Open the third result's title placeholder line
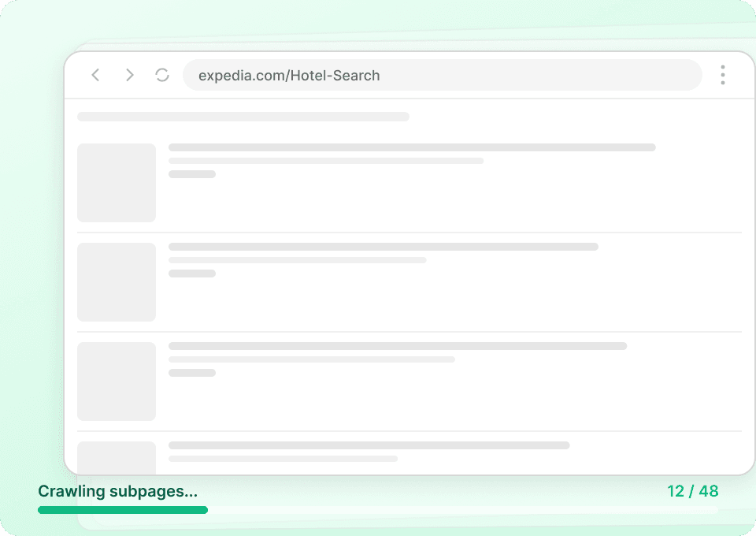This screenshot has height=536, width=756. (x=398, y=346)
